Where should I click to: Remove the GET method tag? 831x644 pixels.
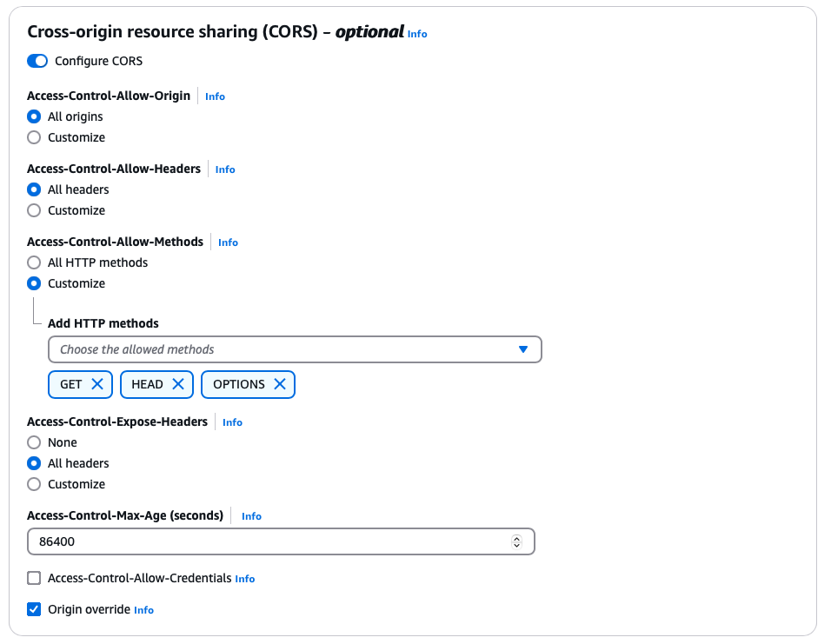click(x=97, y=384)
